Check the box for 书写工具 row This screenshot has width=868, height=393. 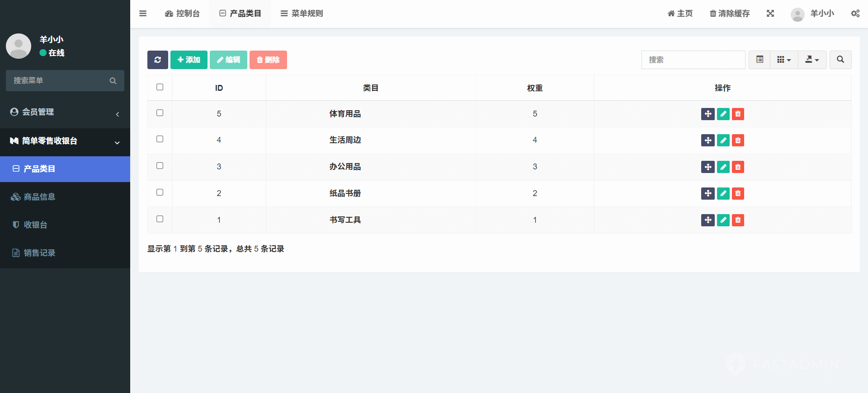pyautogui.click(x=160, y=219)
